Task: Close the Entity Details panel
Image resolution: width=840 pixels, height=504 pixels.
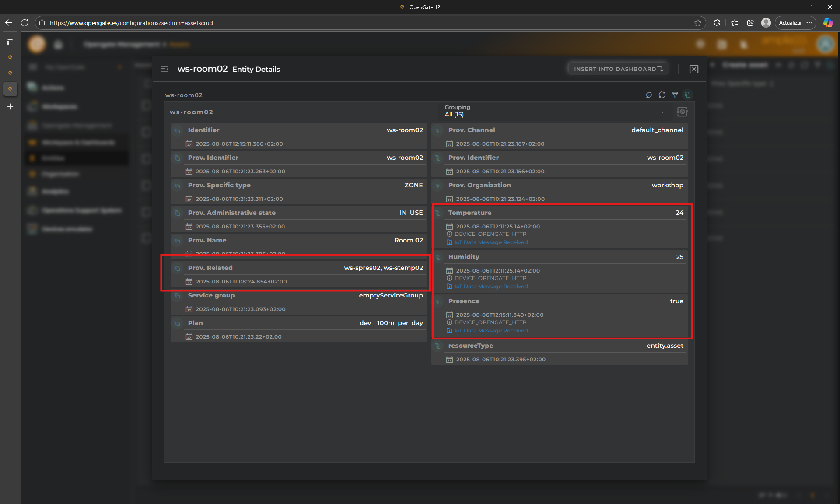Action: (x=694, y=69)
